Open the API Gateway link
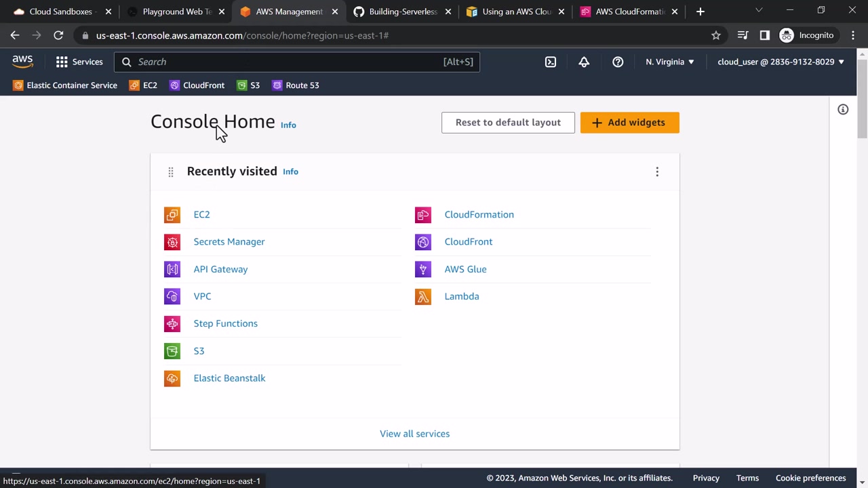The width and height of the screenshot is (868, 488). point(220,269)
